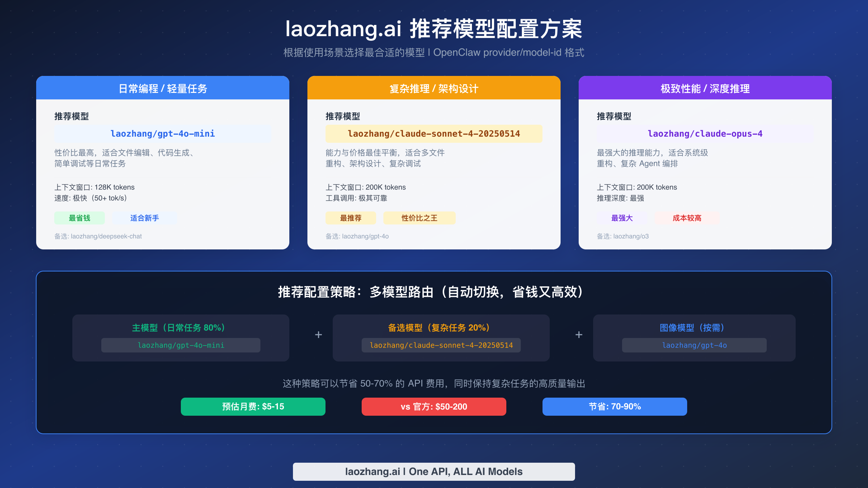Screen dimensions: 868x488
Task: Select the laozhang/claude-sonnet-4-20250514 model code
Action: point(434,133)
